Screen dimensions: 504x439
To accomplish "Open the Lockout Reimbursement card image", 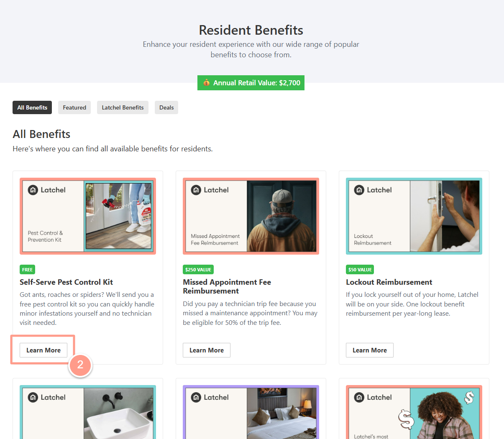I will pyautogui.click(x=414, y=216).
